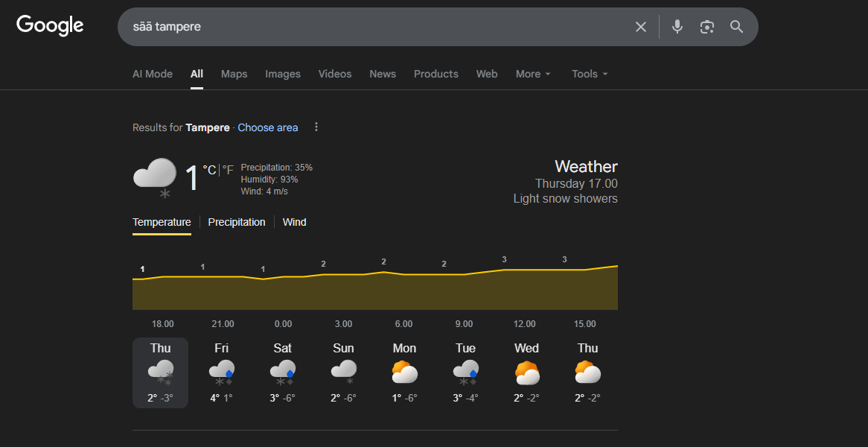The image size is (868, 447).
Task: Click Sat temperatures 3° -6°
Action: tap(282, 398)
